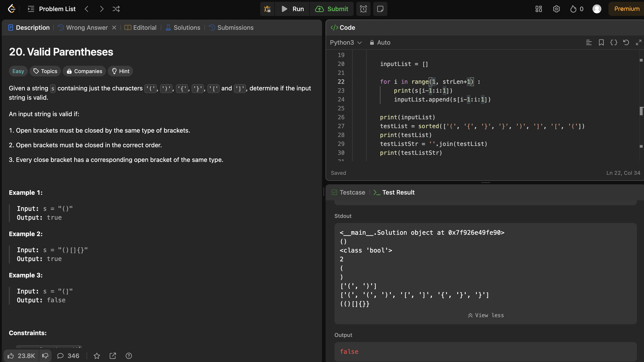Expand the Topics tag section

pos(45,71)
